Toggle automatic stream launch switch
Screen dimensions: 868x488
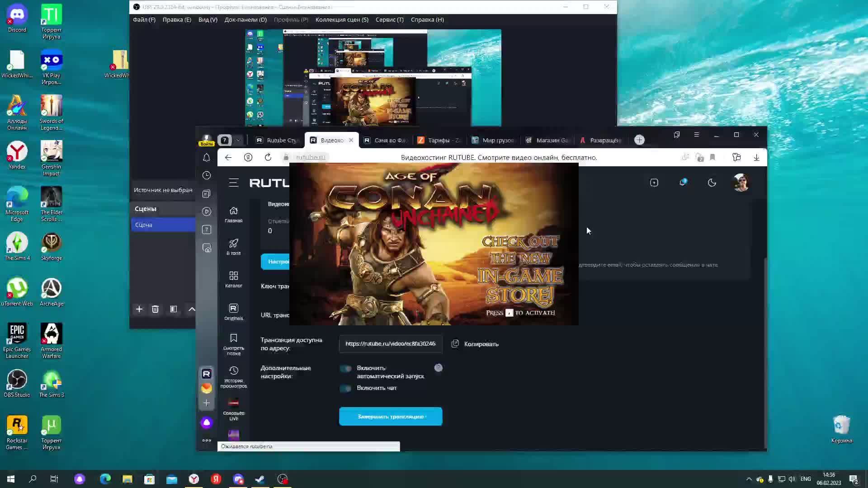tap(346, 369)
